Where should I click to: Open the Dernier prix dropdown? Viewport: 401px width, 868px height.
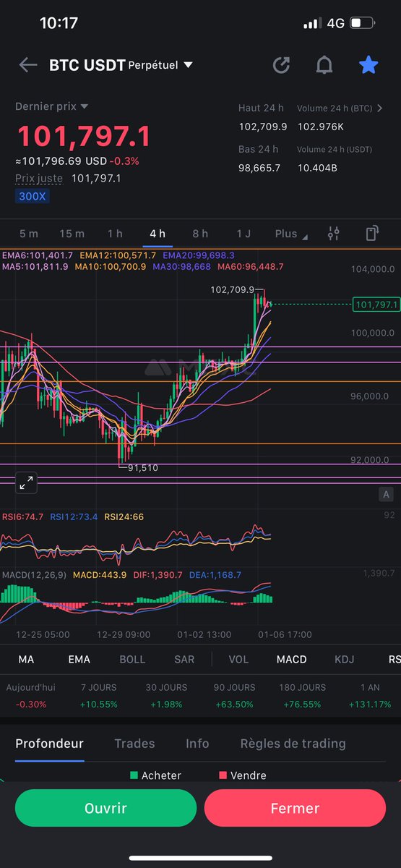point(51,106)
